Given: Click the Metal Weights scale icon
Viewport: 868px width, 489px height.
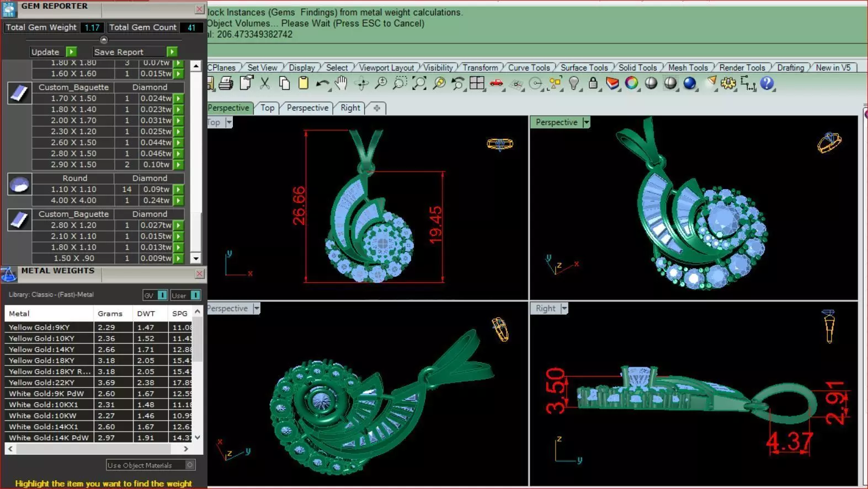Looking at the screenshot, I should click(8, 274).
